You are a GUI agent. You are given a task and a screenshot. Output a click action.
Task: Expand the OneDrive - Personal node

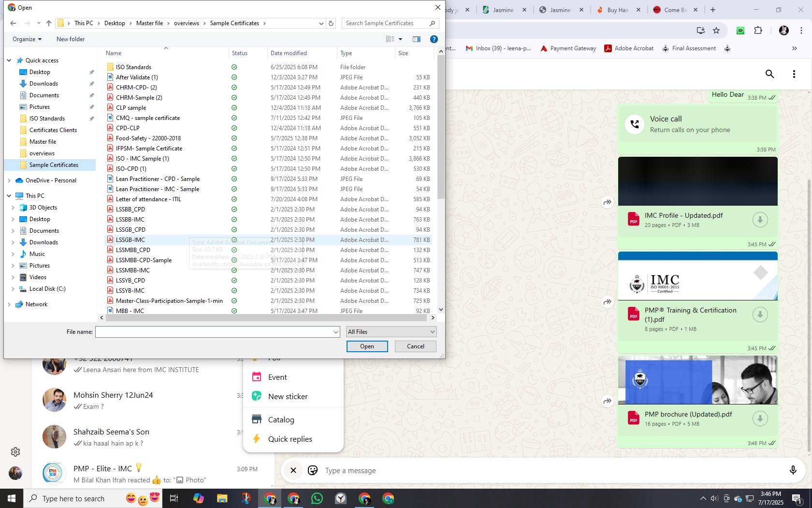(x=9, y=180)
